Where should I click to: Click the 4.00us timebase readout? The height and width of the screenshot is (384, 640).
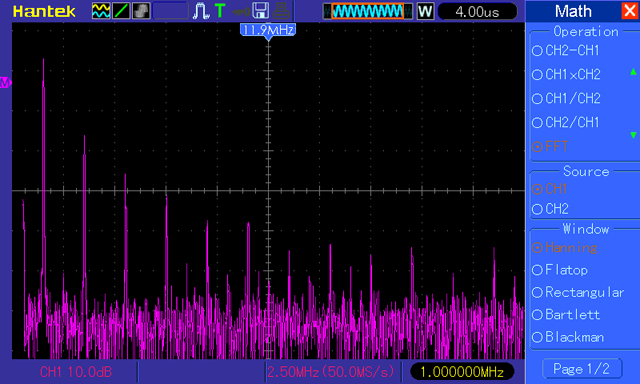[x=477, y=11]
